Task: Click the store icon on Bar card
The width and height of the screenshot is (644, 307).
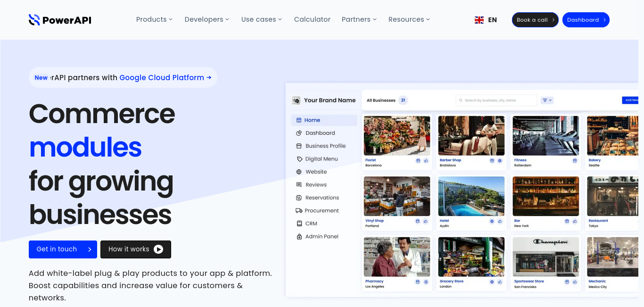Action: [567, 221]
